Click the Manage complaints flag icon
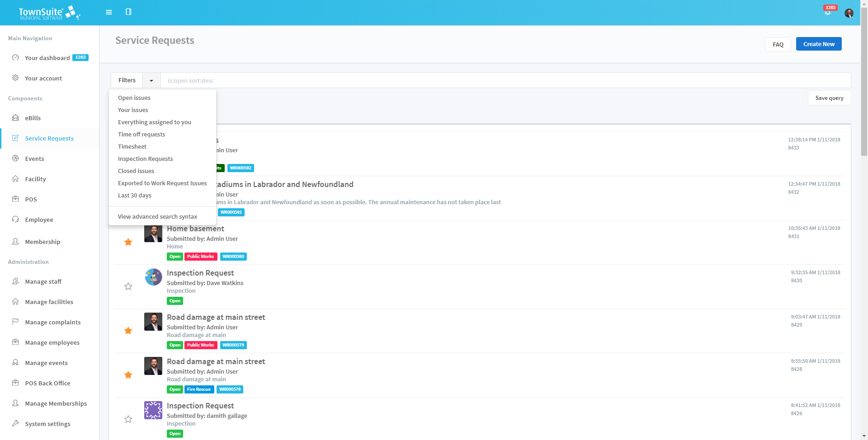This screenshot has height=440, width=868. coord(15,322)
